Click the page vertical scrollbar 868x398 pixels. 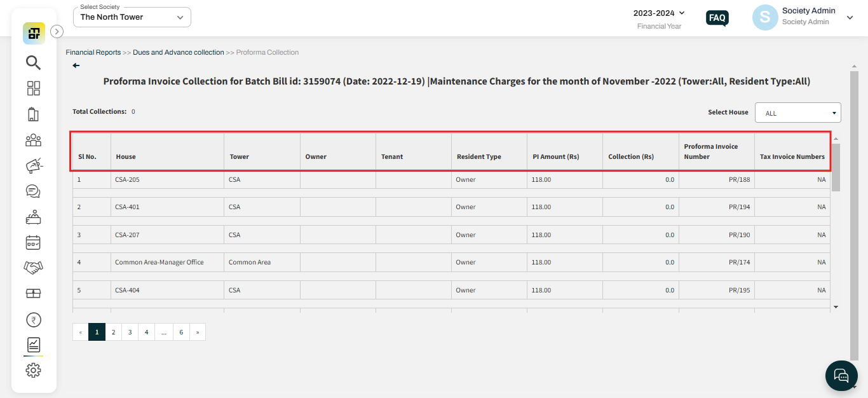pyautogui.click(x=854, y=216)
